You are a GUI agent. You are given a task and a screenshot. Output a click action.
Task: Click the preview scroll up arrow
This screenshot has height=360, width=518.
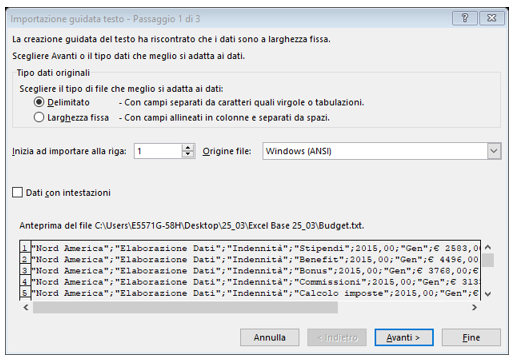click(x=488, y=247)
